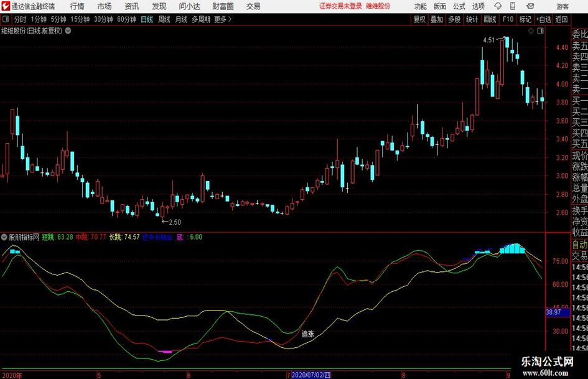Click the 自动 label in right sidebar
The width and height of the screenshot is (588, 379).
point(580,245)
